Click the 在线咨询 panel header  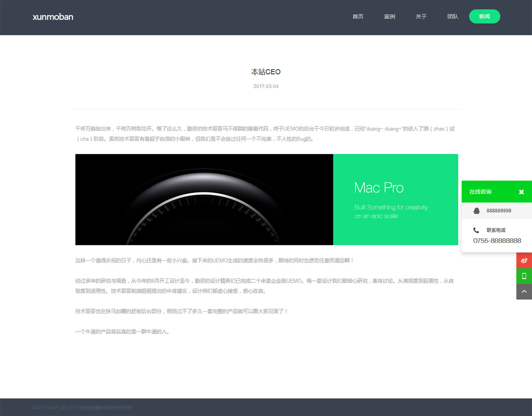tap(480, 192)
